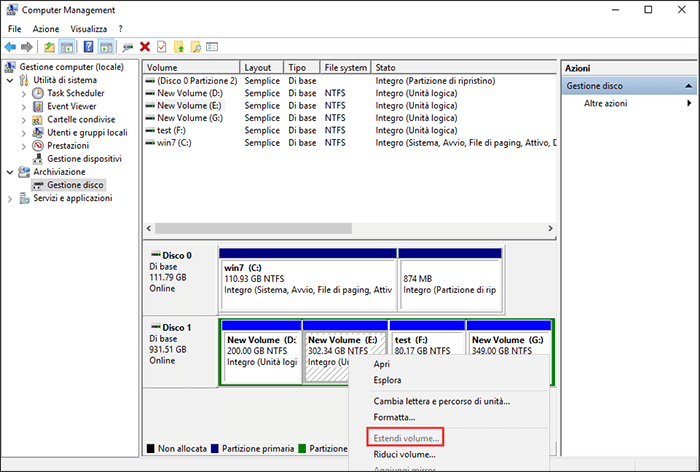Select Task Scheduler clock icon
Image resolution: width=700 pixels, height=472 pixels.
[38, 93]
